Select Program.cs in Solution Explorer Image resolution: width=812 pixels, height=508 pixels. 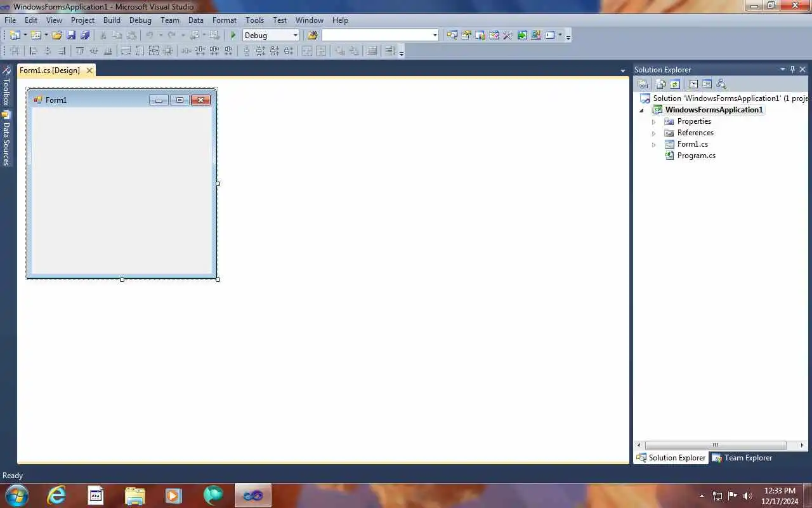[x=696, y=156]
